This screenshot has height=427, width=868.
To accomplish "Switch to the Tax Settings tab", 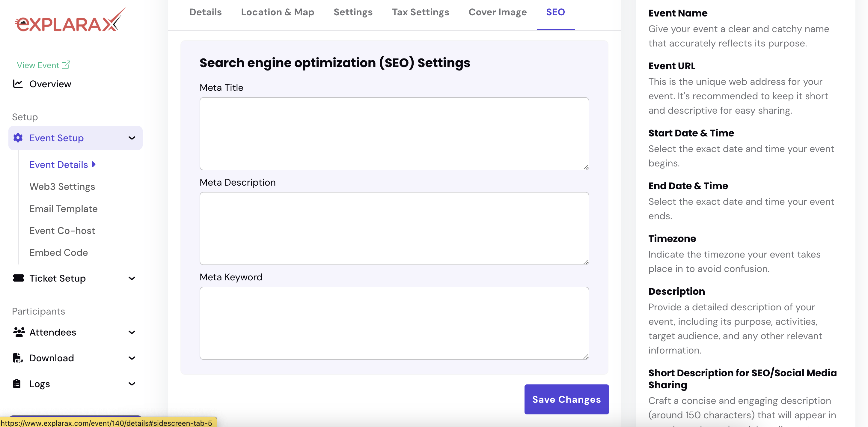I will (x=420, y=12).
